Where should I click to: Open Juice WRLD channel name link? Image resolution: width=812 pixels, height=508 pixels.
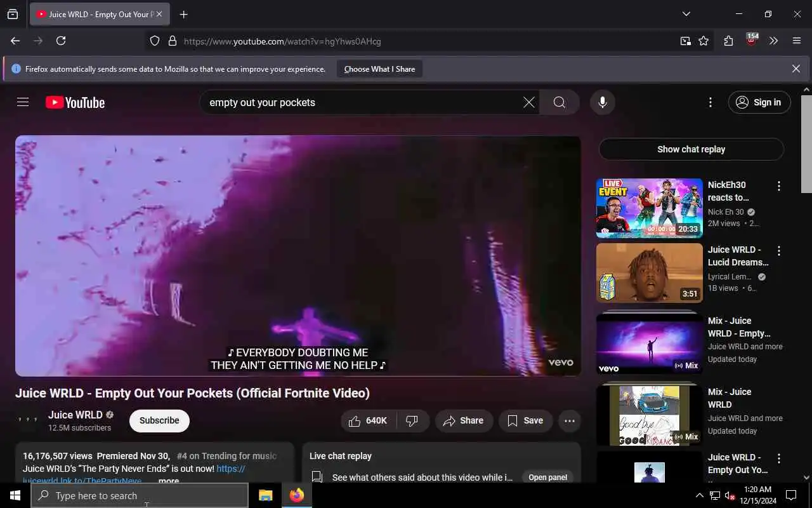(x=75, y=415)
